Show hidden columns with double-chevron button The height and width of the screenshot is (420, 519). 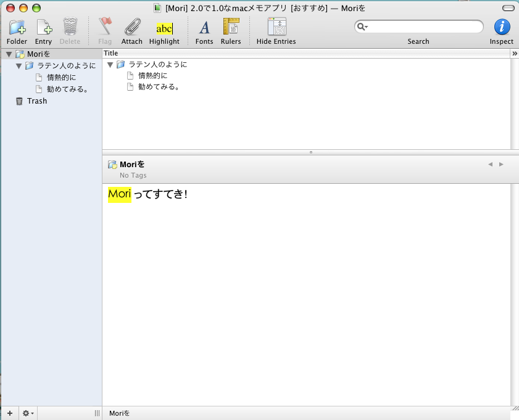[515, 54]
